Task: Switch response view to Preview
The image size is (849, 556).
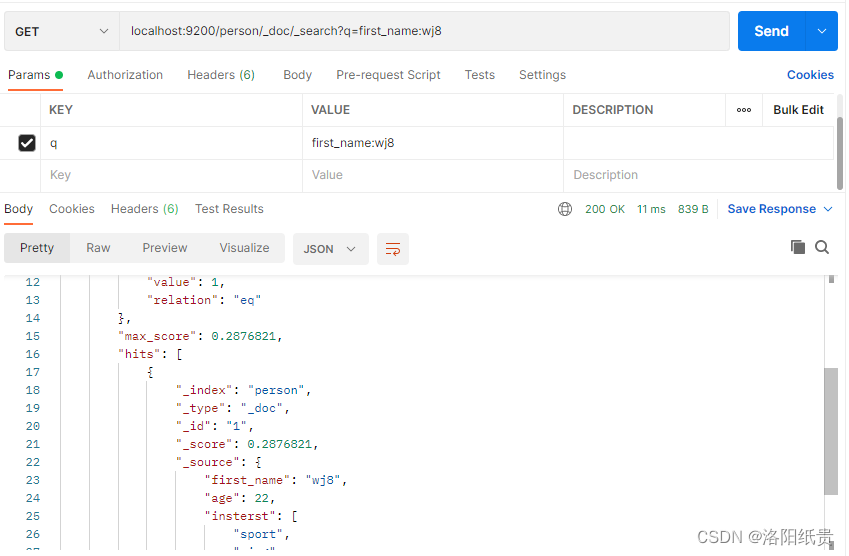Action: [165, 248]
